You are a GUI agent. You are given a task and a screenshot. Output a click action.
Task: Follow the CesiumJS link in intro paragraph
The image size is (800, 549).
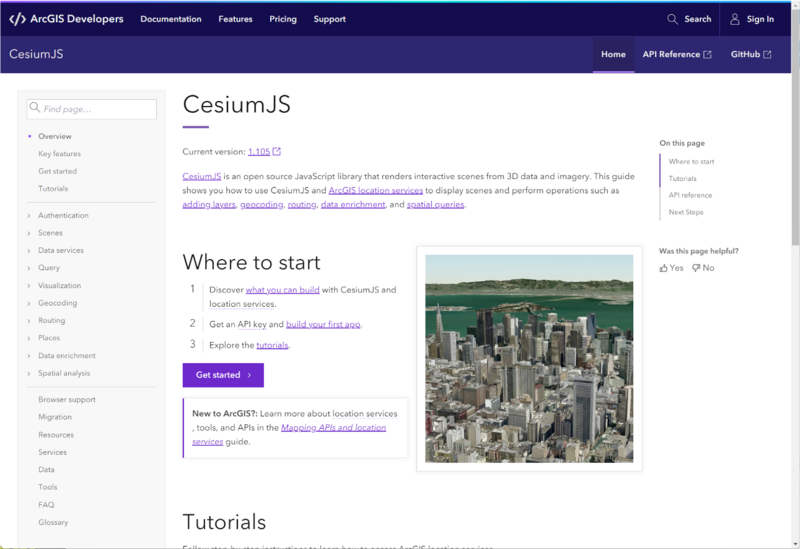[202, 176]
